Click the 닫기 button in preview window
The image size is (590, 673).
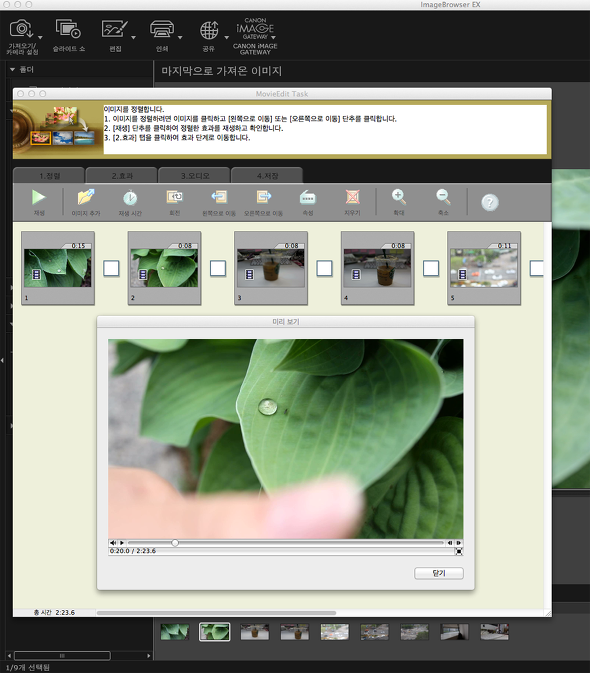pos(439,573)
